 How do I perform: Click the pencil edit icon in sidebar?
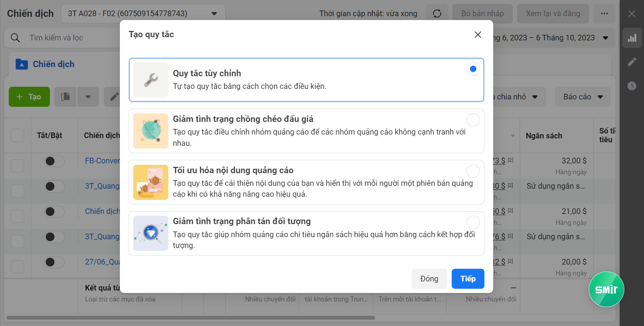(x=632, y=62)
